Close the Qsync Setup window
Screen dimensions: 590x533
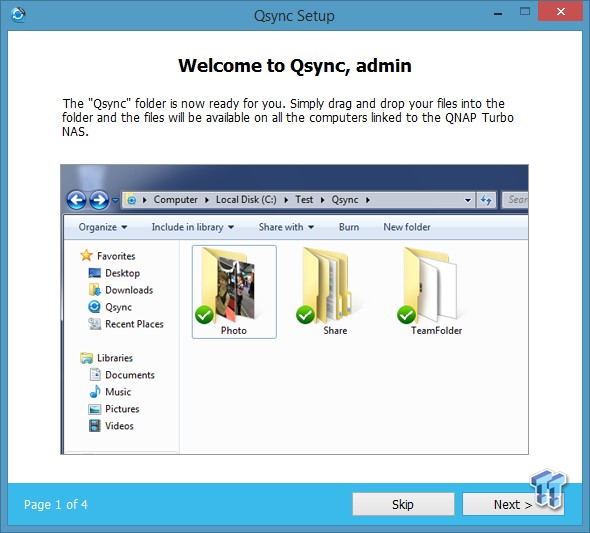pyautogui.click(x=561, y=12)
